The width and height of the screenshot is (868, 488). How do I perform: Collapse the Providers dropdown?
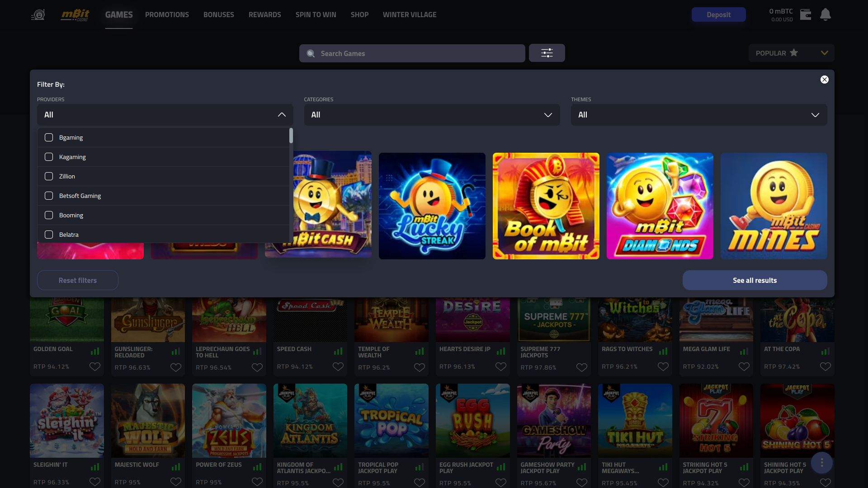(282, 115)
